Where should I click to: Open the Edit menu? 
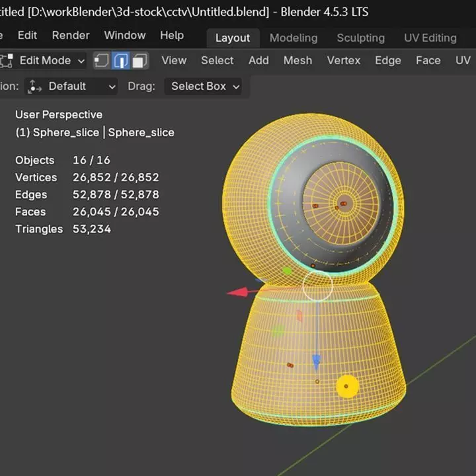27,36
